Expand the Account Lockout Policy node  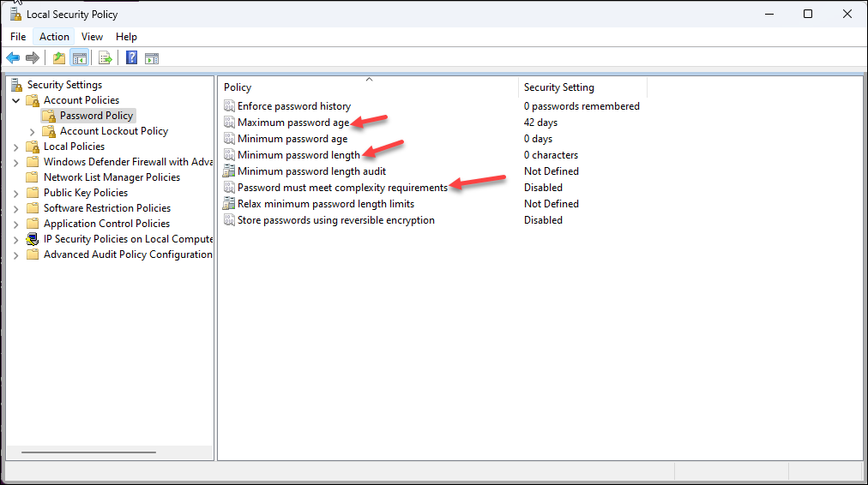point(33,131)
